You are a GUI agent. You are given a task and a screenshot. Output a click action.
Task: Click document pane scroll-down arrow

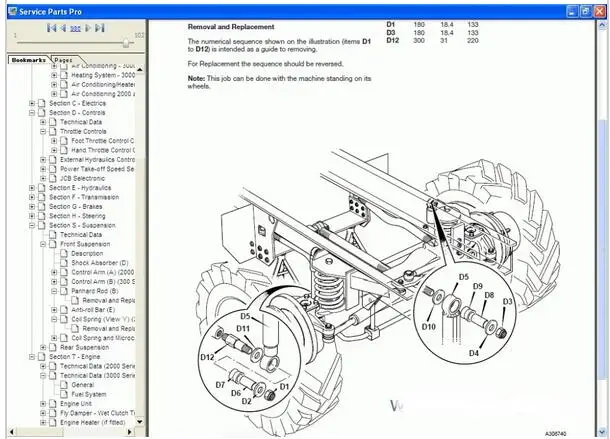click(603, 431)
